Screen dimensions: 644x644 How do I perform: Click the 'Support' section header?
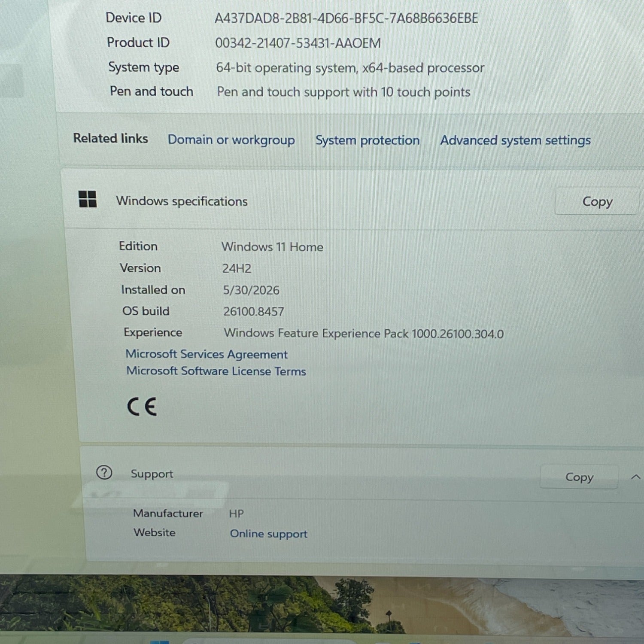[152, 474]
